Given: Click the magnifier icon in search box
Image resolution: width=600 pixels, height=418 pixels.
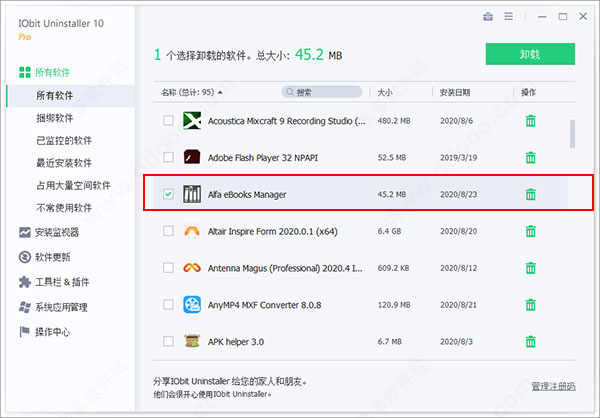Looking at the screenshot, I should 290,92.
